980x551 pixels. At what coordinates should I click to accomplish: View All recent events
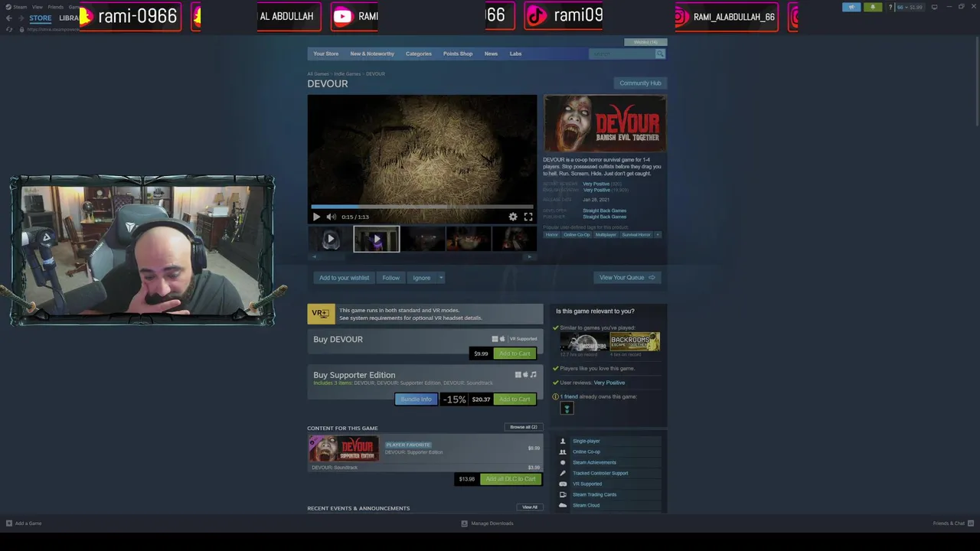530,507
